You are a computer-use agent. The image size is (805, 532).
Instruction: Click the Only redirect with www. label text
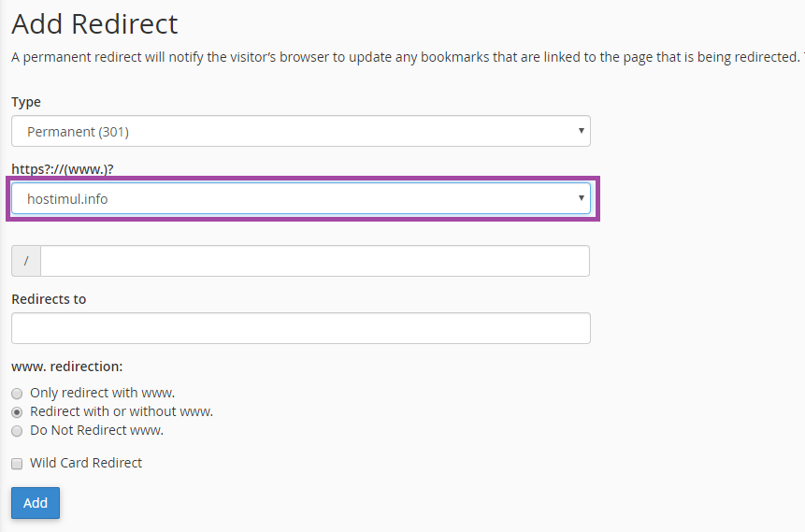click(102, 393)
